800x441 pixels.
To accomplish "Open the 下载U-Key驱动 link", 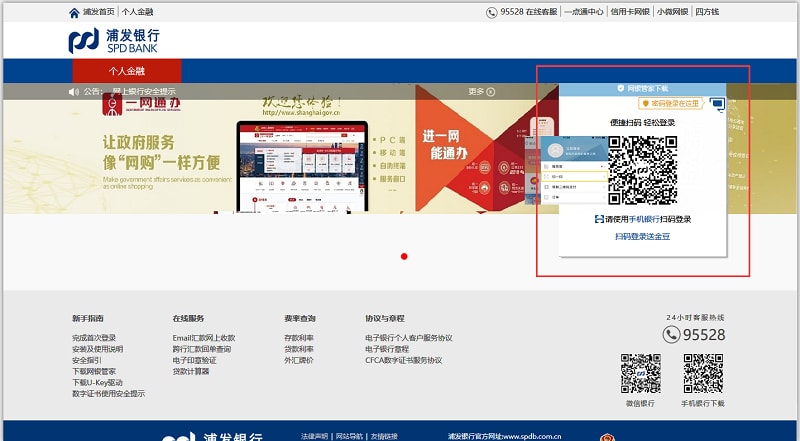I will [x=97, y=382].
